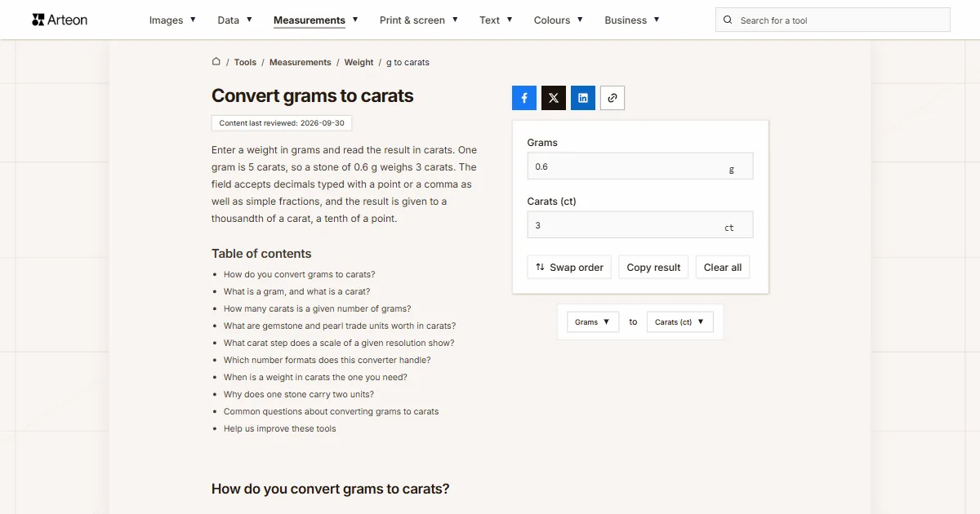Share the page on X
Image resolution: width=980 pixels, height=514 pixels.
click(x=554, y=98)
